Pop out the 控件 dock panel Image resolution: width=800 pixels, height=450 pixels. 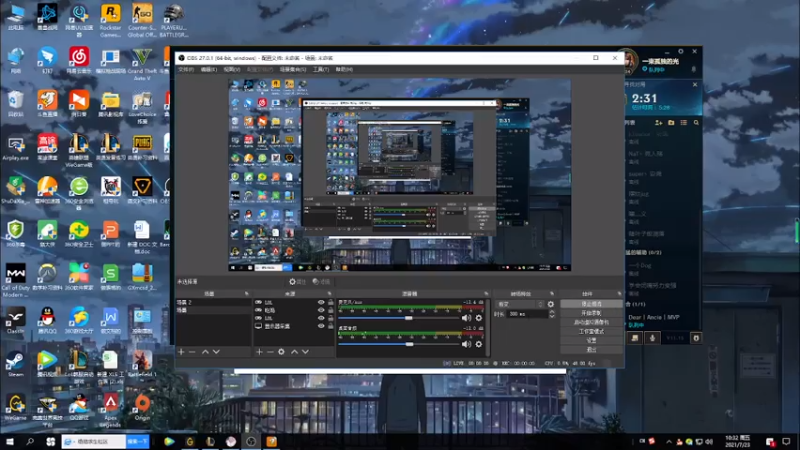pos(619,294)
